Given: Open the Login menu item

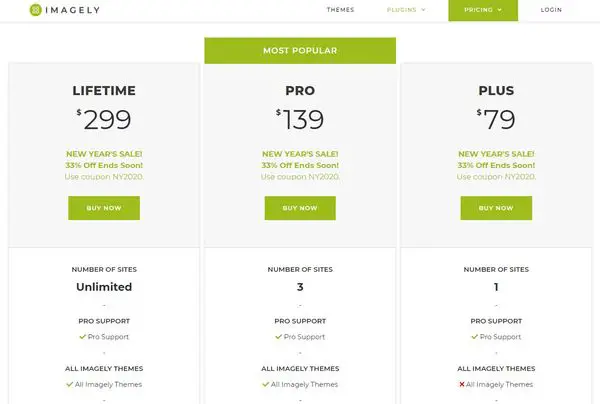Looking at the screenshot, I should (x=551, y=10).
